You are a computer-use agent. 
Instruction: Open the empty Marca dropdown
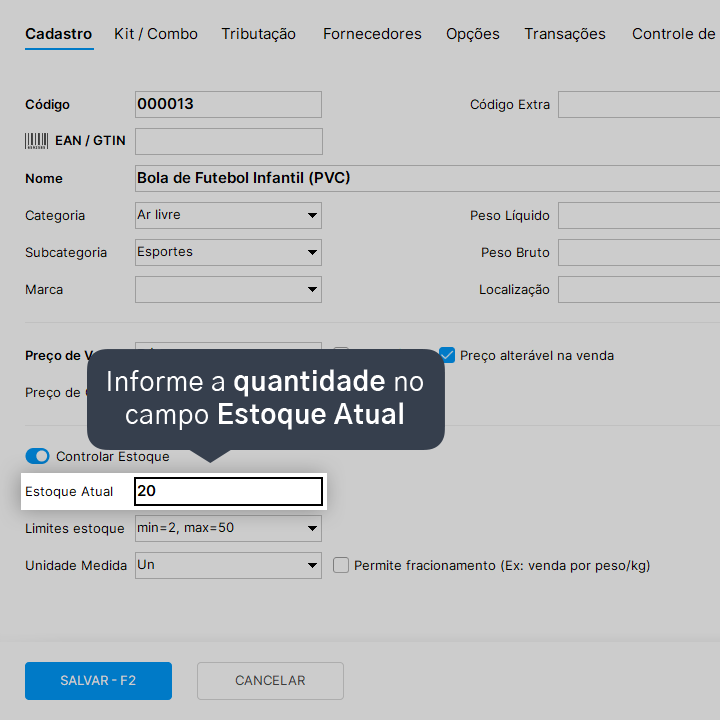pos(228,289)
